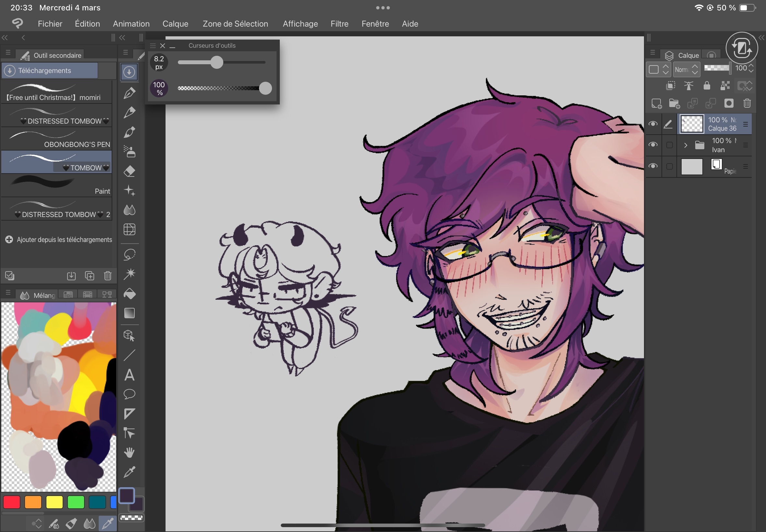Hide the Papier layer

coord(653,166)
